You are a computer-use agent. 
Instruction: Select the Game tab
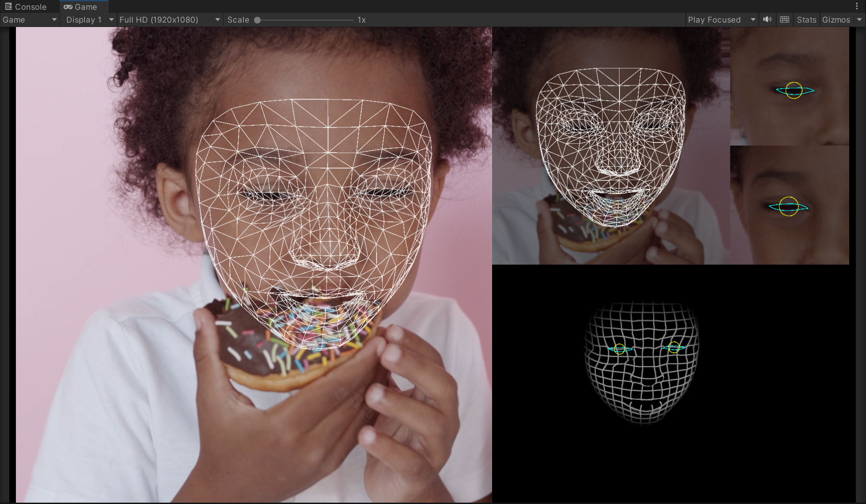[x=85, y=7]
